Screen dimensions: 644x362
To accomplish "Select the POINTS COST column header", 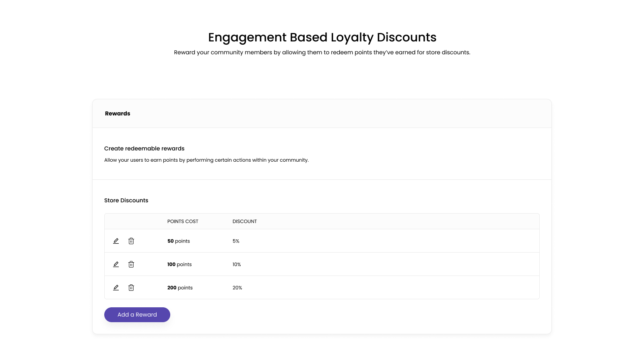I will pos(183,221).
